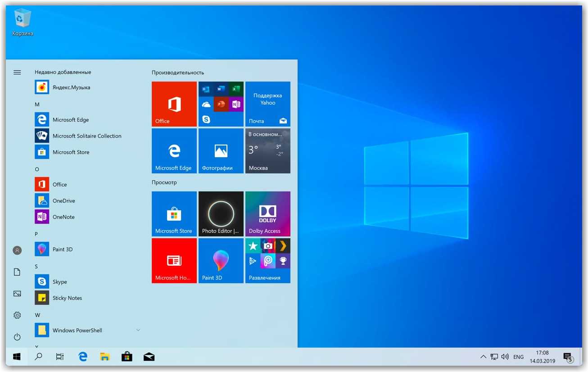Click the Производительность group header
Viewport: 588px width, 372px height.
point(178,73)
